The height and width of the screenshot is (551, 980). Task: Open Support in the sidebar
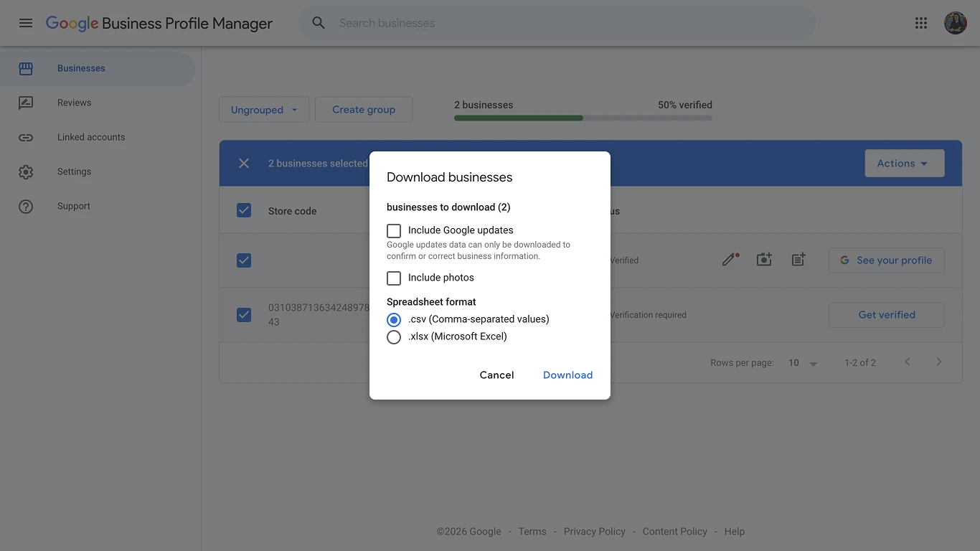click(98, 207)
